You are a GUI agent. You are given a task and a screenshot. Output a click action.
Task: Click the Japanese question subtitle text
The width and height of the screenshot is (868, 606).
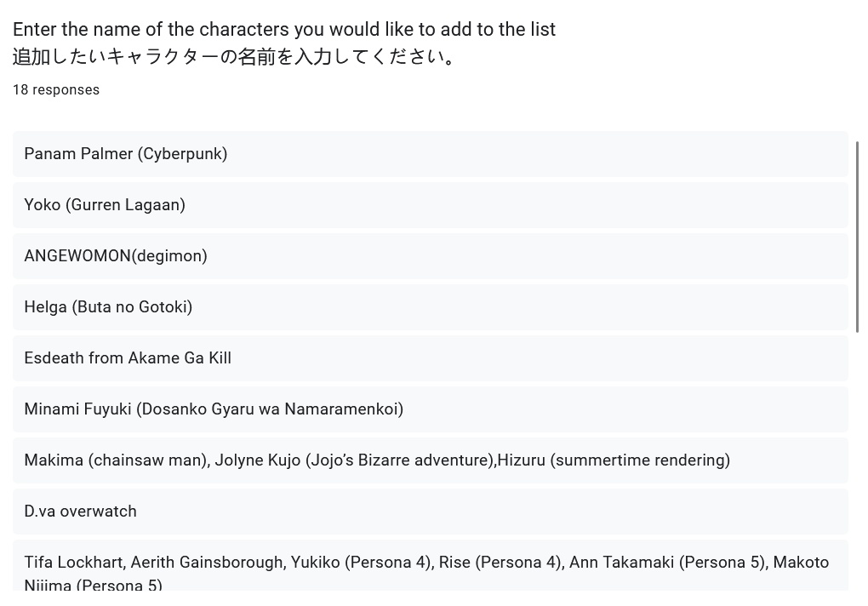pos(237,57)
